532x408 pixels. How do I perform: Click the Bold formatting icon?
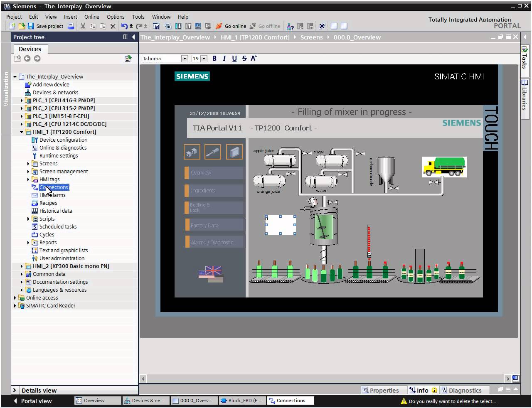[x=214, y=59]
